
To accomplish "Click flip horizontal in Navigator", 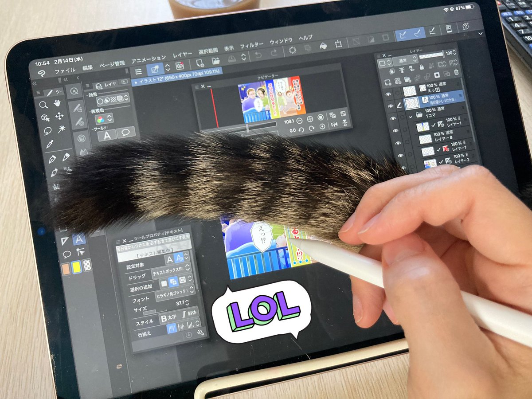I will [334, 125].
